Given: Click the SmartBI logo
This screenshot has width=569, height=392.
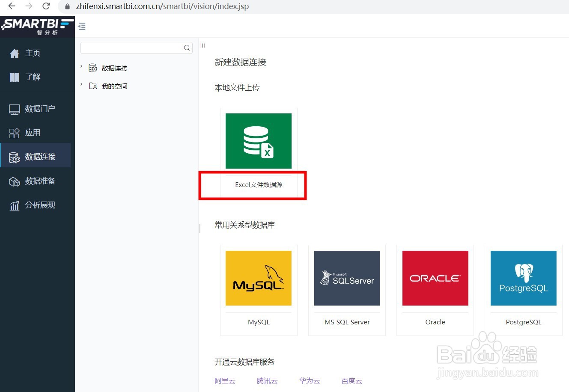Looking at the screenshot, I should (x=37, y=27).
